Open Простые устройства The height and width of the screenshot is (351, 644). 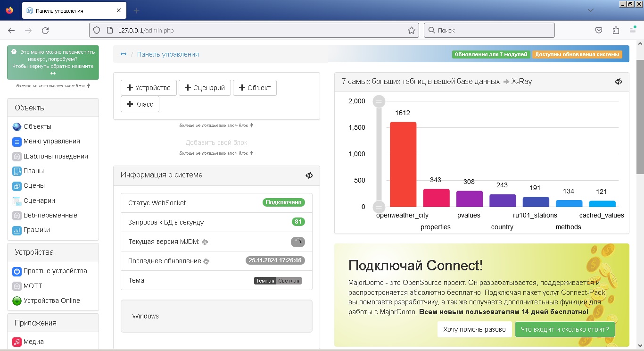pos(50,271)
